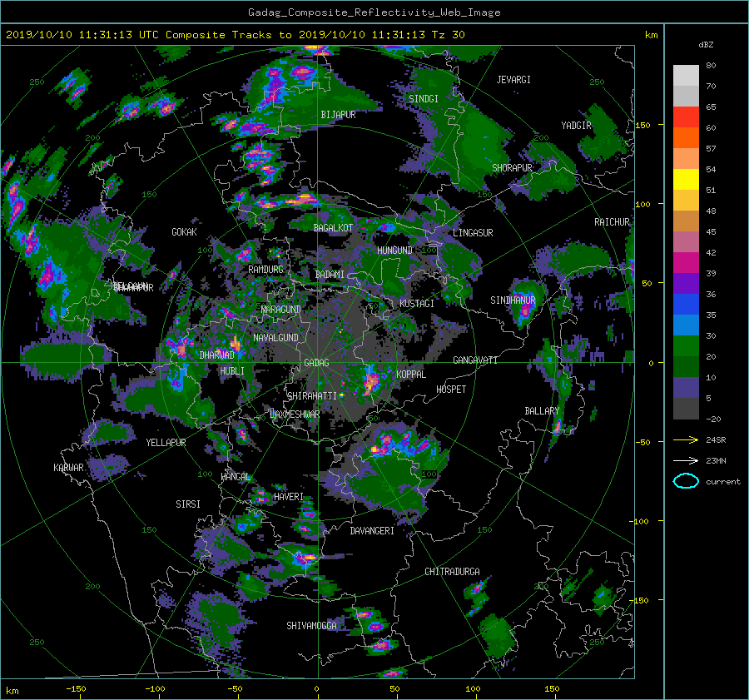Select the HUNGUND label

click(x=394, y=251)
